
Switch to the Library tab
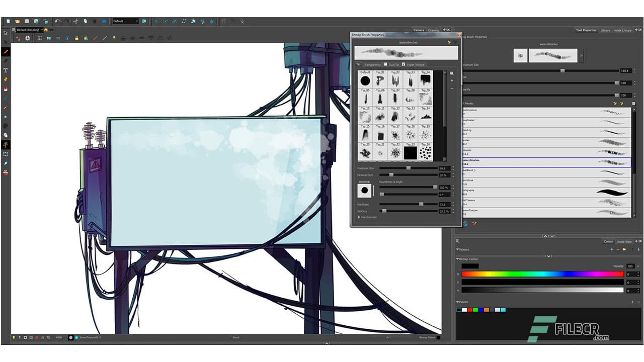[605, 30]
